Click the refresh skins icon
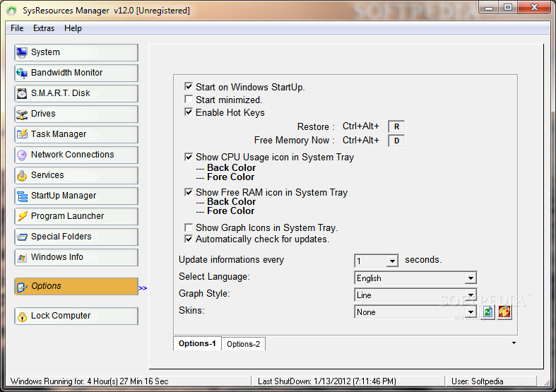Screen dimensions: 556x392 click(488, 312)
